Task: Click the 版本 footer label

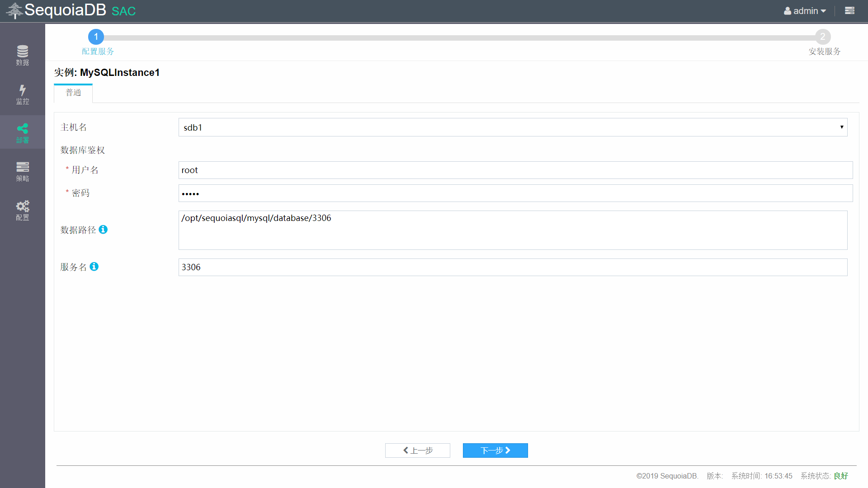Action: [715, 476]
